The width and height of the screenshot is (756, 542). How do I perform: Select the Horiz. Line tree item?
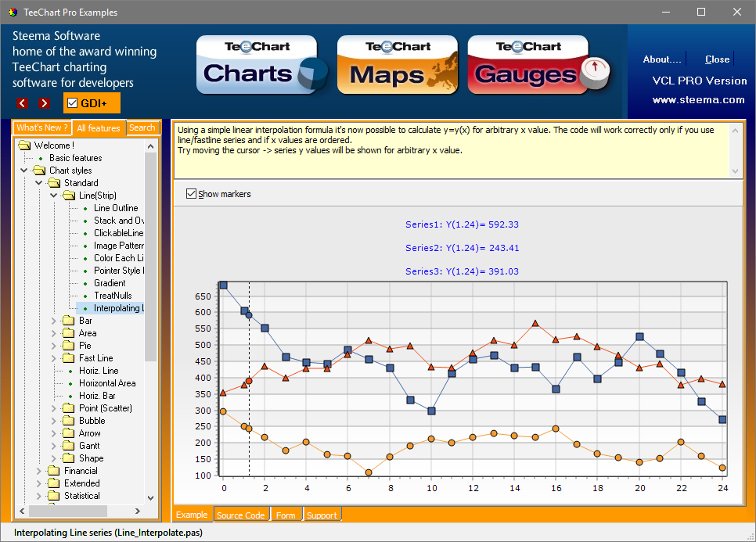tap(99, 371)
